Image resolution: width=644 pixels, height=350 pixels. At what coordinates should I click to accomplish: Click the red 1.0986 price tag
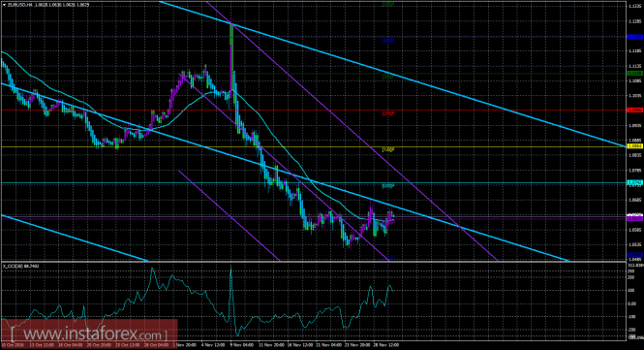(635, 110)
